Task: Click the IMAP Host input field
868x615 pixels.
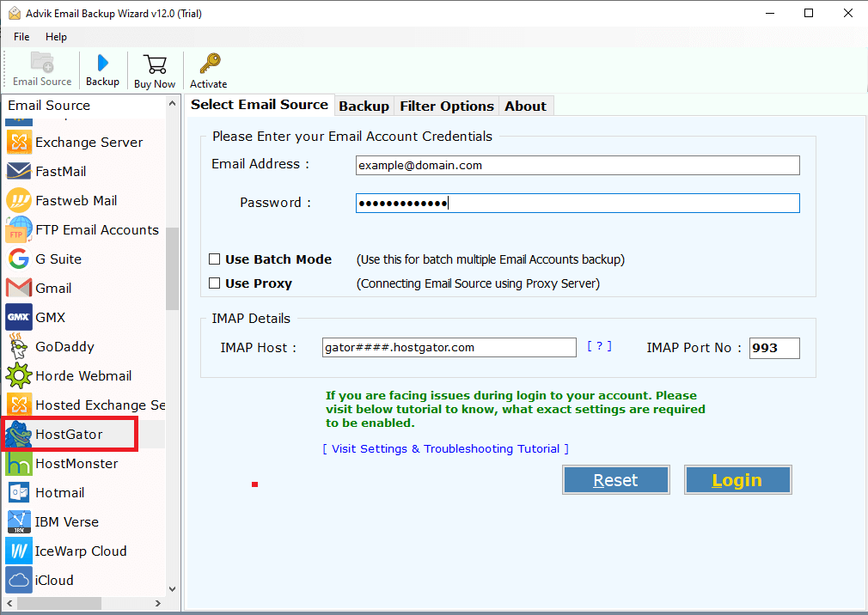Action: pyautogui.click(x=449, y=347)
